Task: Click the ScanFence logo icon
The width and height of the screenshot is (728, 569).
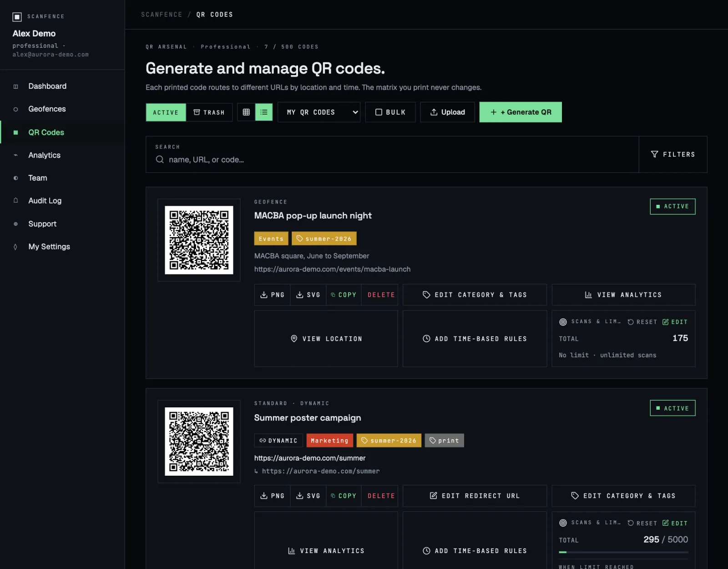Action: tap(17, 17)
